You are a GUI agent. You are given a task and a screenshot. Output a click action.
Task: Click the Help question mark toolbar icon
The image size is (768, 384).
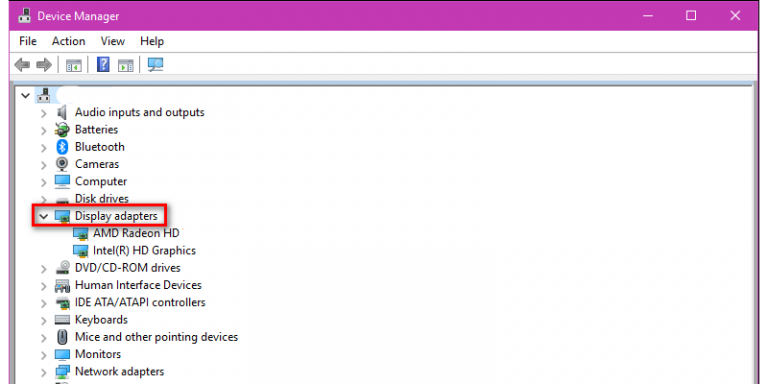(x=103, y=64)
